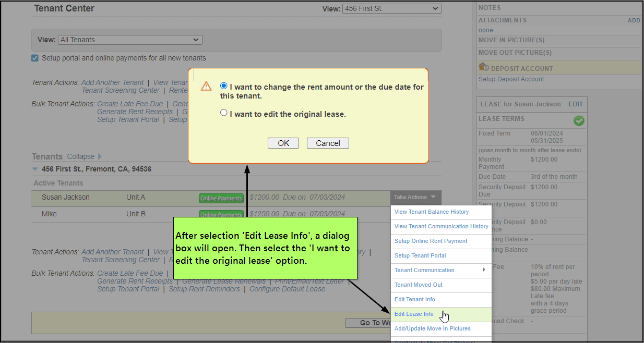Viewport: 644px width, 343px height.
Task: Toggle setup portal and online payments checkbox
Action: 35,58
